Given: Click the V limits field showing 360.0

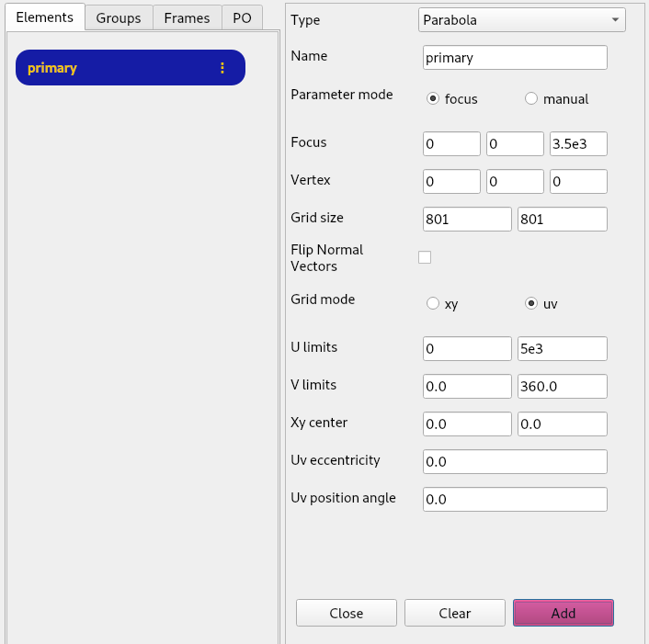Looking at the screenshot, I should tap(562, 387).
